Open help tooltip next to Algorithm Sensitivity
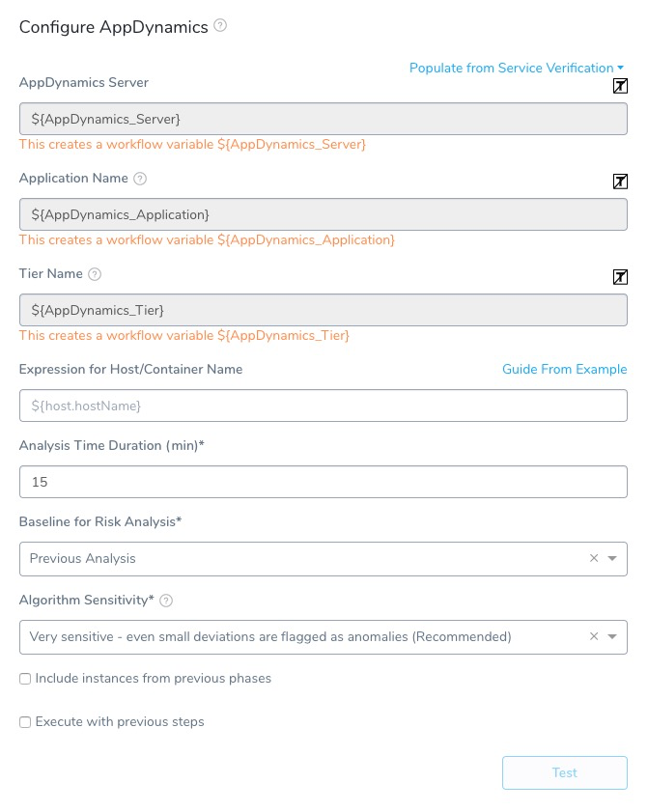This screenshot has height=812, width=648. (x=166, y=601)
